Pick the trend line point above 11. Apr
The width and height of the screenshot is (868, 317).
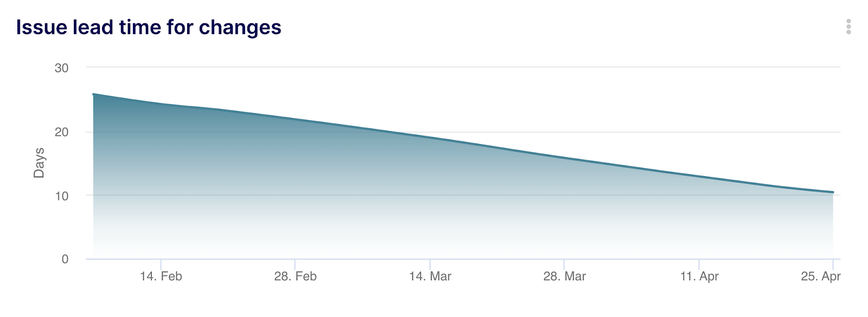coord(699,177)
